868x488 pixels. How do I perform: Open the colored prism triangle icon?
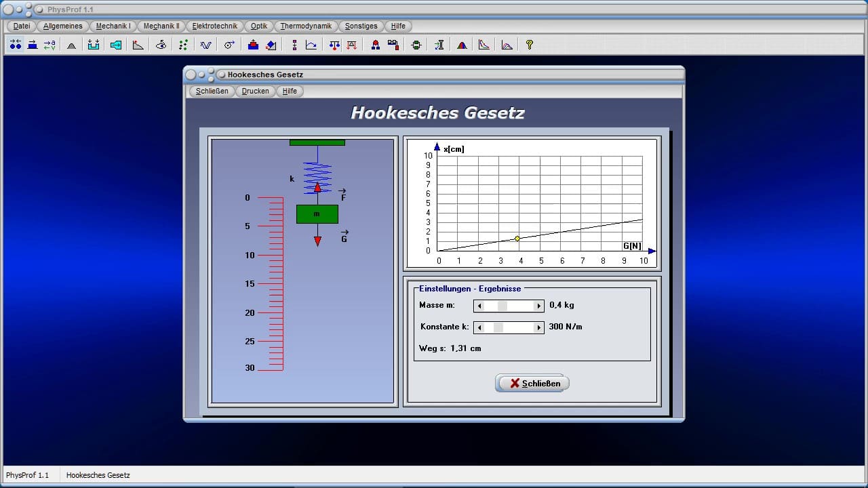pyautogui.click(x=462, y=45)
